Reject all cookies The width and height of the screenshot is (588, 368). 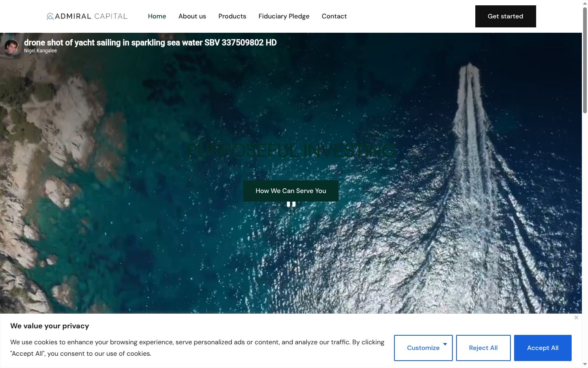coord(483,348)
